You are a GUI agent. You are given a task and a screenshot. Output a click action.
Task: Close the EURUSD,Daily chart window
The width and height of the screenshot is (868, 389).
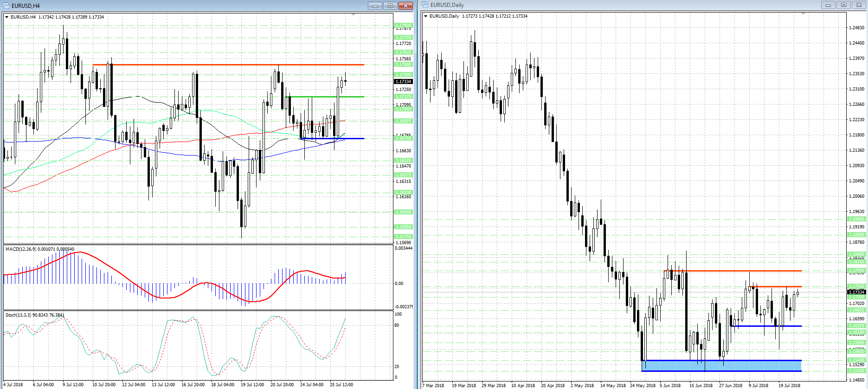[859, 5]
